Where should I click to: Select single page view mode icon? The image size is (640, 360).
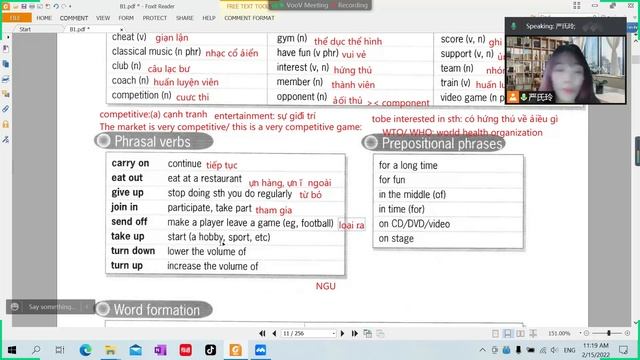[495, 333]
